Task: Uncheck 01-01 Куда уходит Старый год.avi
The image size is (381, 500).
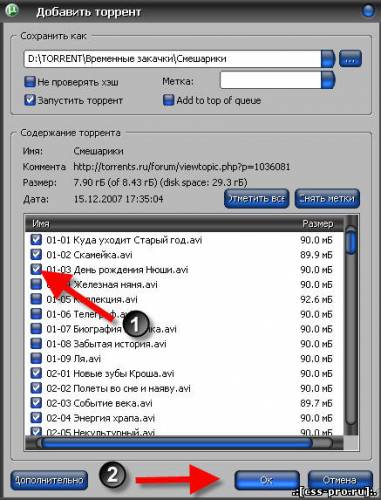Action: point(36,240)
